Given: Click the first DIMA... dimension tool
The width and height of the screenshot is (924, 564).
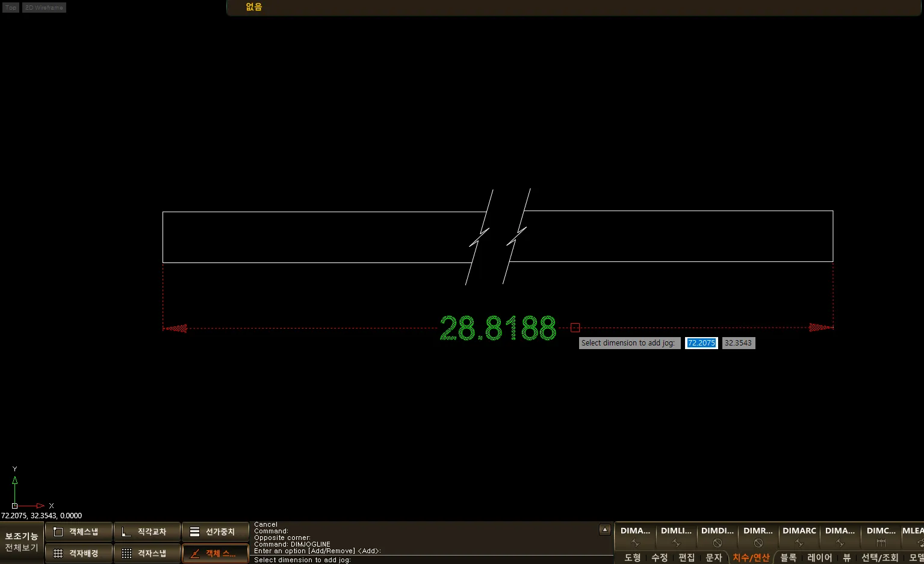Looking at the screenshot, I should 635,536.
